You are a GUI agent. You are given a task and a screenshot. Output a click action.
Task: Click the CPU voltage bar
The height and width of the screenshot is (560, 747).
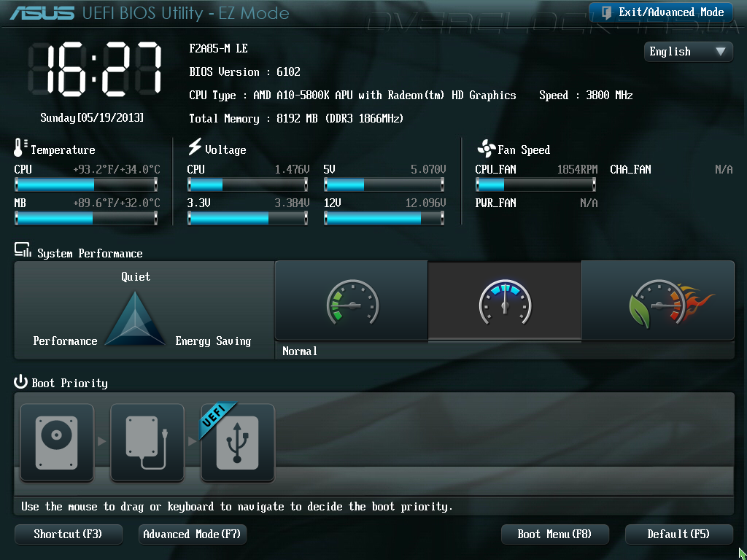(x=248, y=184)
